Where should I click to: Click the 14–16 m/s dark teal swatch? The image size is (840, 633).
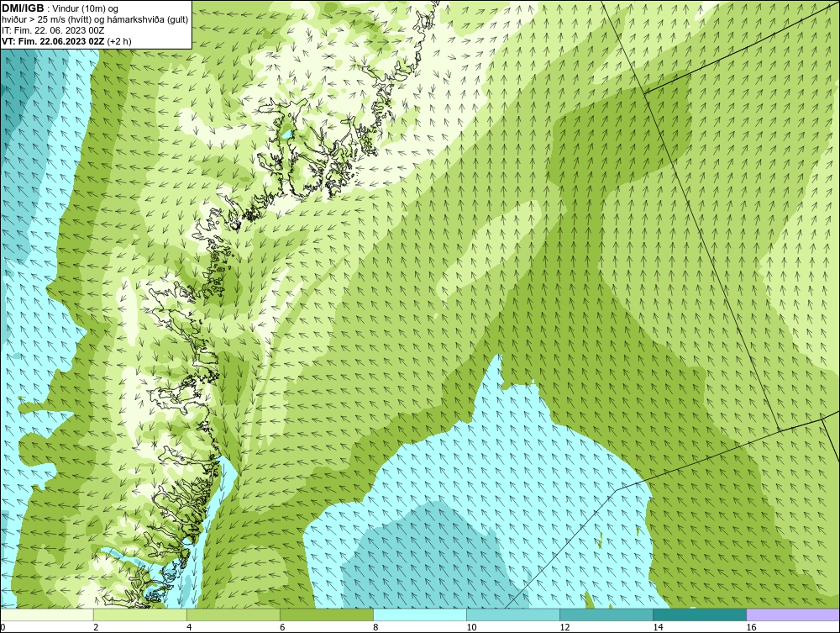[x=699, y=615]
